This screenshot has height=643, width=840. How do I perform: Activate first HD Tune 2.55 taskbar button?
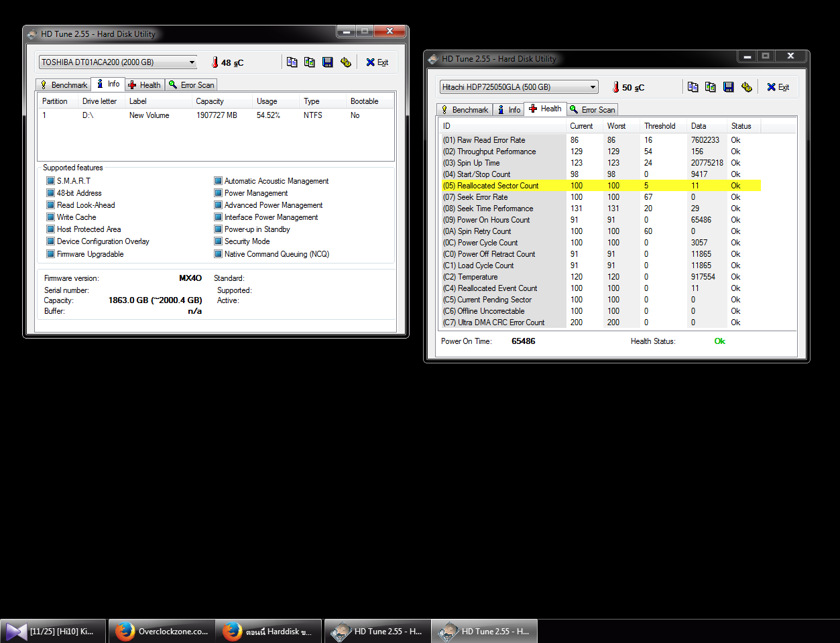coord(377,631)
